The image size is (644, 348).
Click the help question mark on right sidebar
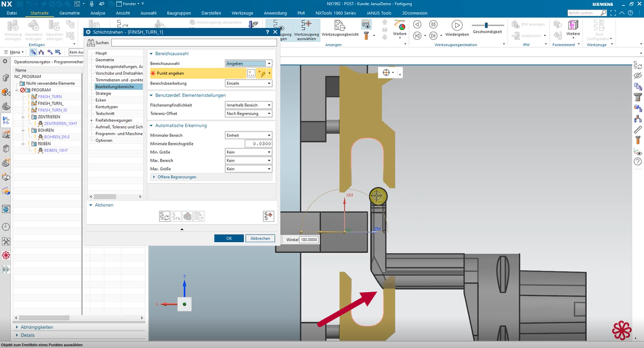pos(638,161)
